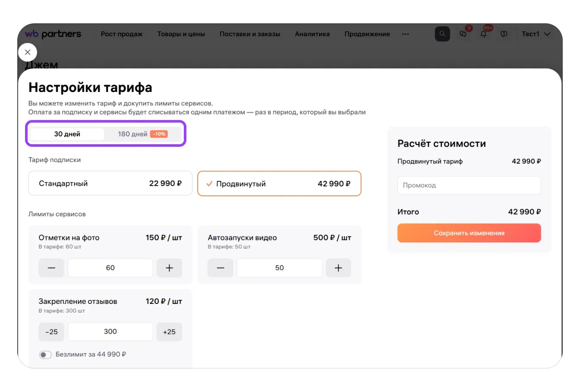Expand the Тест1 account dropdown

[536, 34]
